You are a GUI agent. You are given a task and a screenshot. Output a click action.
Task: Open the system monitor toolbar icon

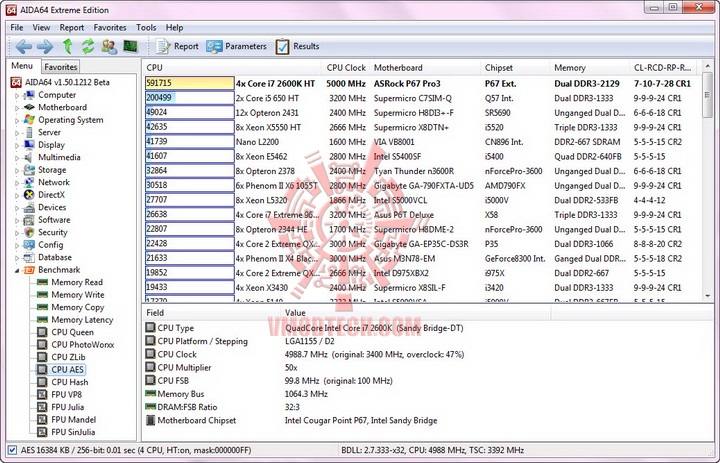(130, 46)
